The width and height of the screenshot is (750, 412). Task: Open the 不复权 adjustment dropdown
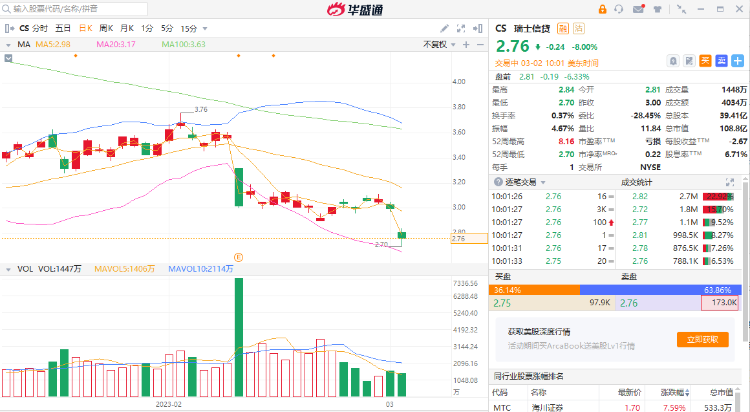pos(438,45)
